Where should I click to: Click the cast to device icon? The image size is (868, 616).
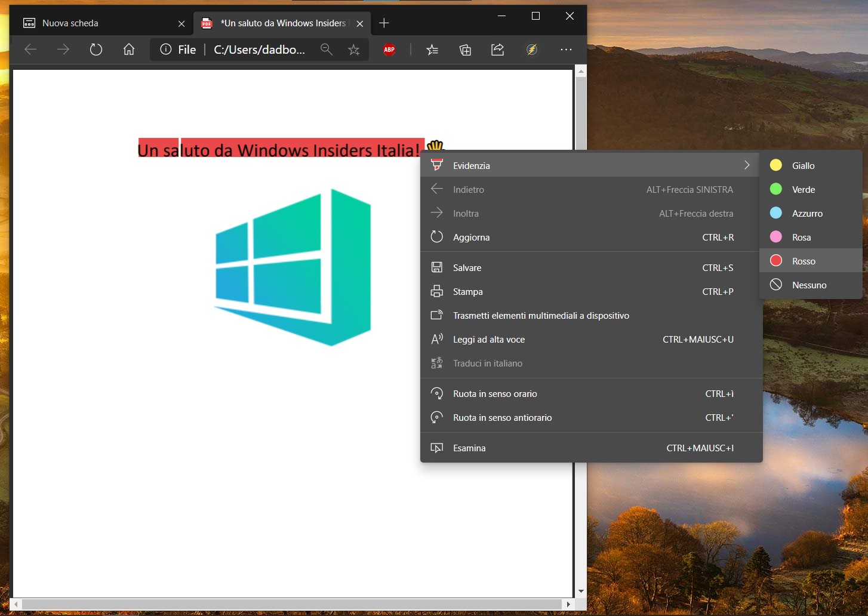coord(437,315)
